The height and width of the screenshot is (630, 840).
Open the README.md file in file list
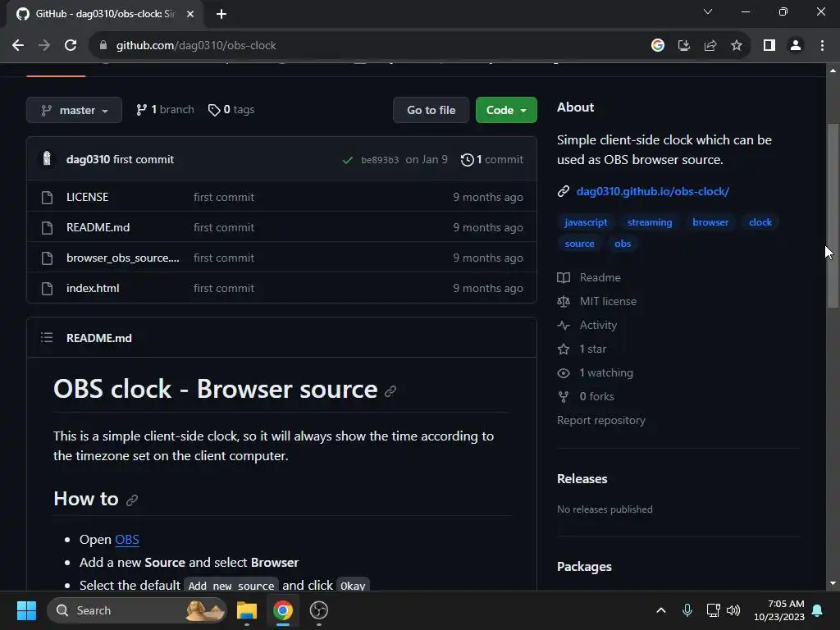pos(98,228)
